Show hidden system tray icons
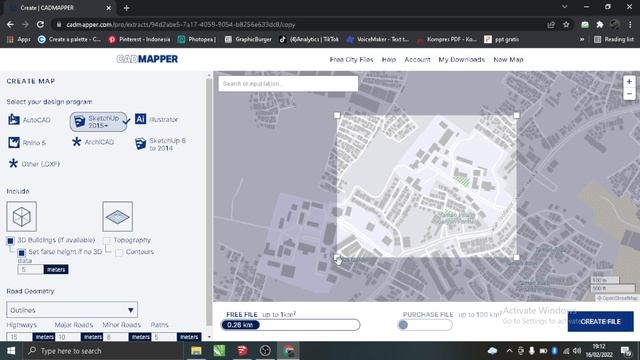This screenshot has height=360, width=640. (509, 351)
